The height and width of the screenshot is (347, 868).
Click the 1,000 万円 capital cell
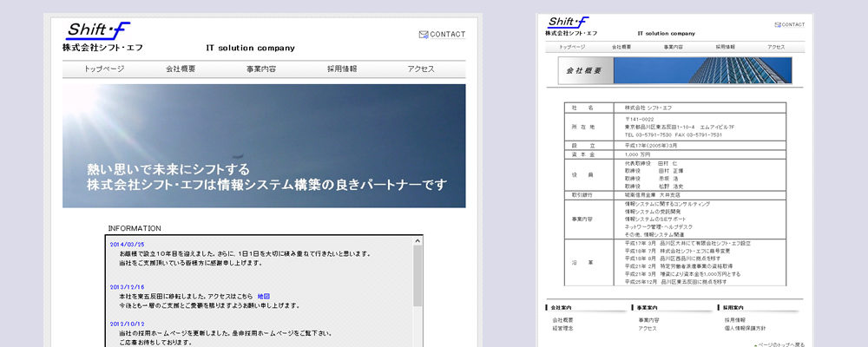click(x=637, y=154)
